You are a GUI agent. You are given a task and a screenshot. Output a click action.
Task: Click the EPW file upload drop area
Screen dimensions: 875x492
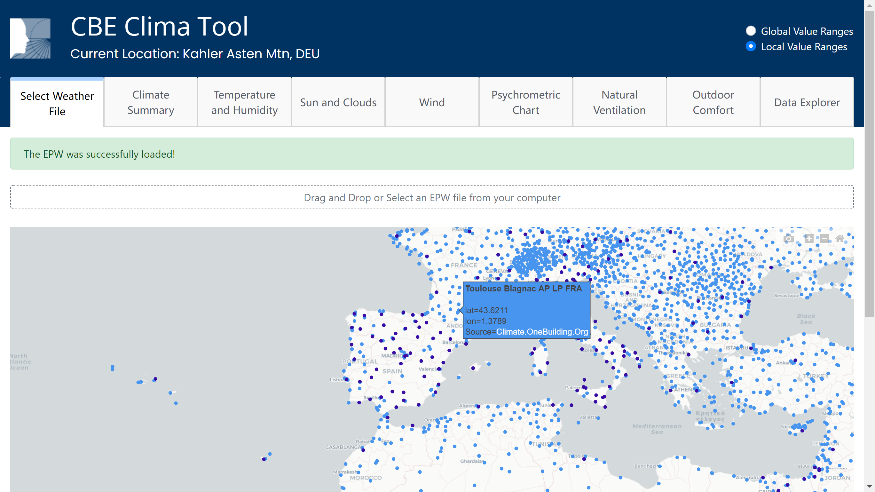[432, 197]
